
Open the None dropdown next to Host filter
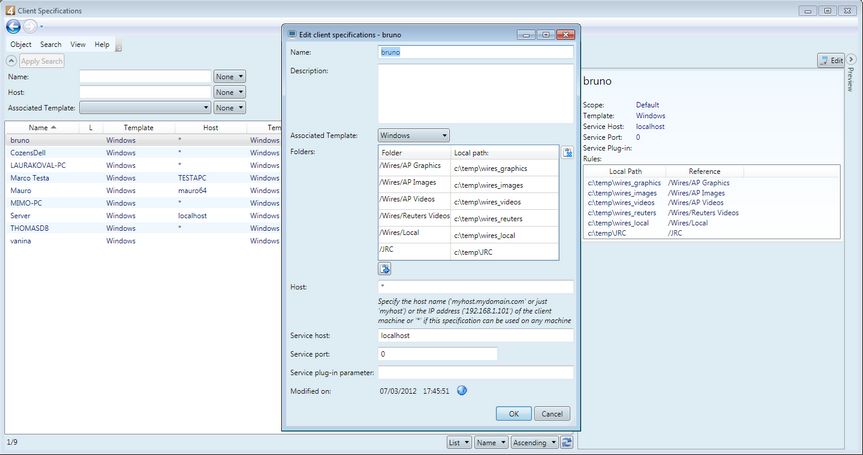click(230, 92)
